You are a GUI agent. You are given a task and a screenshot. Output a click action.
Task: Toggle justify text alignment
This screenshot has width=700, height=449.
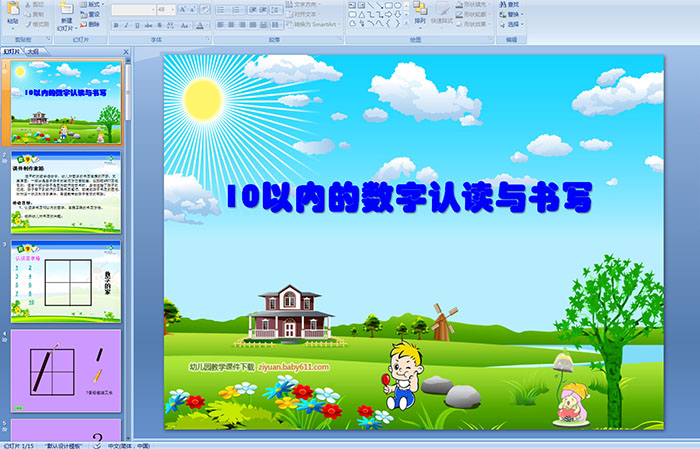click(x=253, y=25)
